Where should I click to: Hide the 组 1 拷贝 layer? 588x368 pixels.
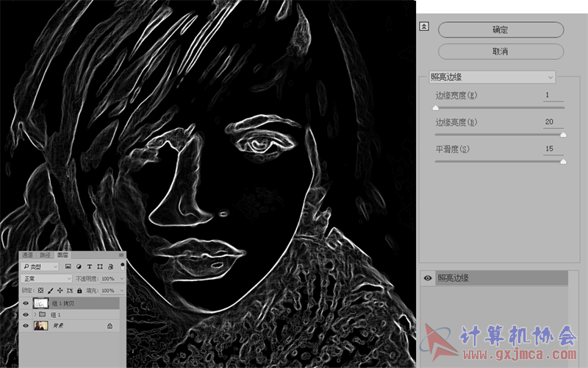click(26, 303)
